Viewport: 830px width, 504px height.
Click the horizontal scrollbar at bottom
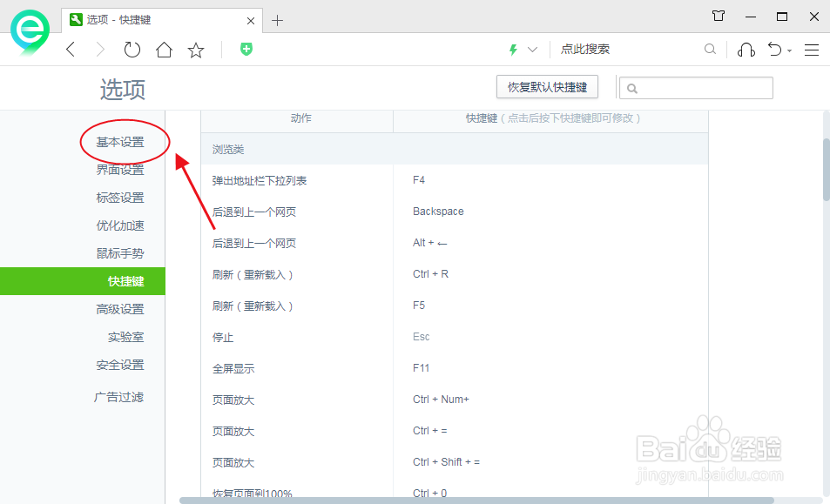click(x=476, y=501)
